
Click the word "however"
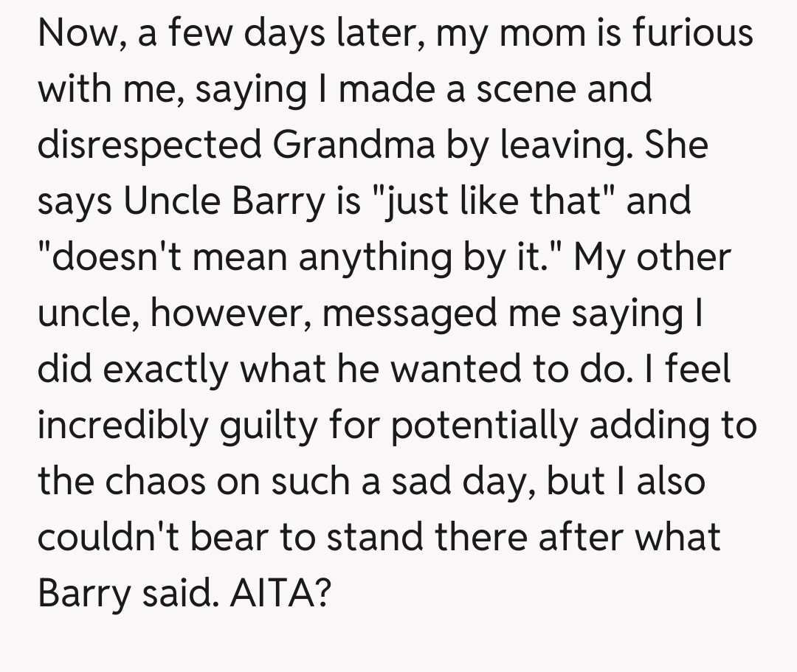221,314
